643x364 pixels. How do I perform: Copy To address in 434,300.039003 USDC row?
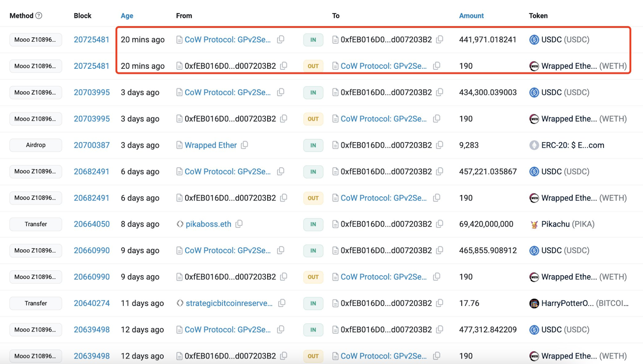click(x=440, y=92)
